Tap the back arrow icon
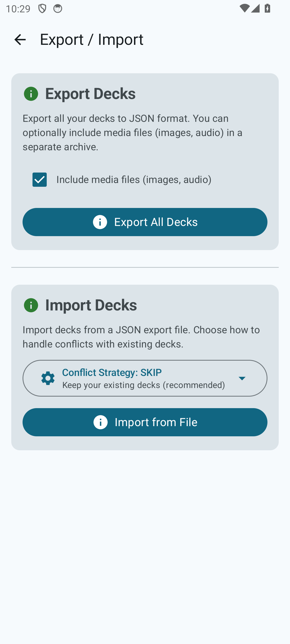 pyautogui.click(x=20, y=39)
